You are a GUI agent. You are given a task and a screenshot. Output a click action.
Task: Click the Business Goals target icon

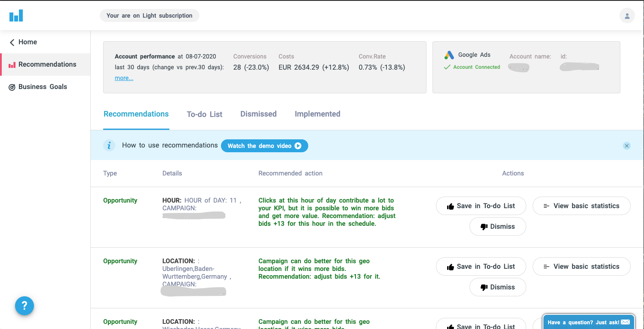tap(12, 87)
